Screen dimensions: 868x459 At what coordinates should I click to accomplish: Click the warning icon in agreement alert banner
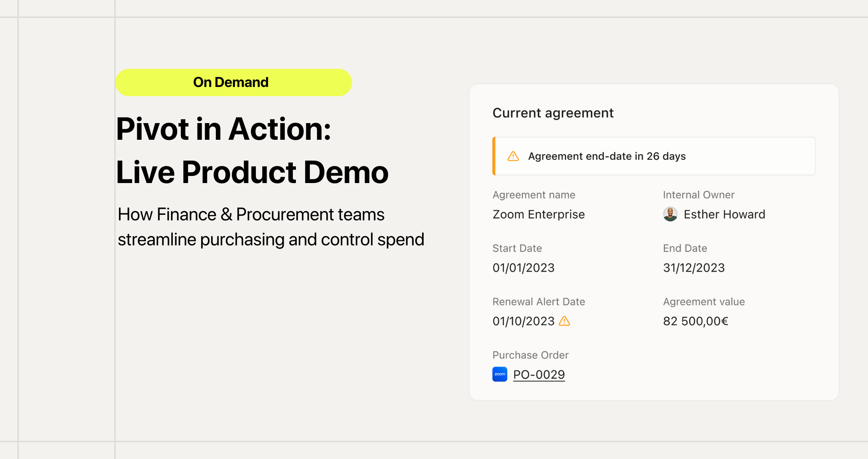(x=513, y=156)
